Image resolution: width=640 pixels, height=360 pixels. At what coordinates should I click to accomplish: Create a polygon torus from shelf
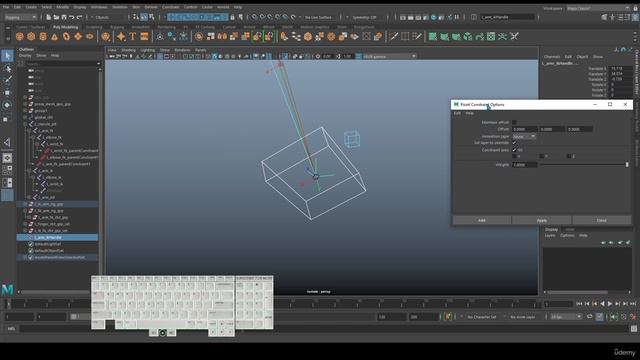66,37
